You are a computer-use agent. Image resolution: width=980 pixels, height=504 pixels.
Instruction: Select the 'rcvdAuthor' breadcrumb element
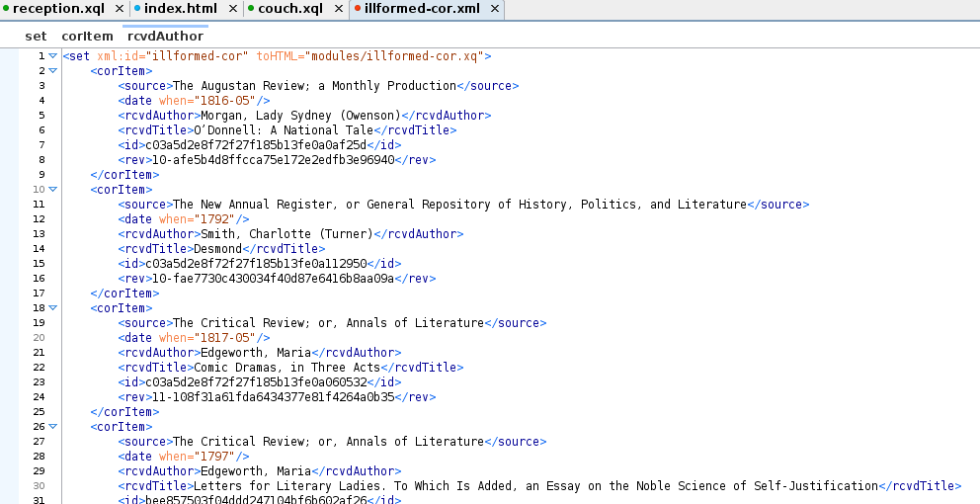click(166, 37)
